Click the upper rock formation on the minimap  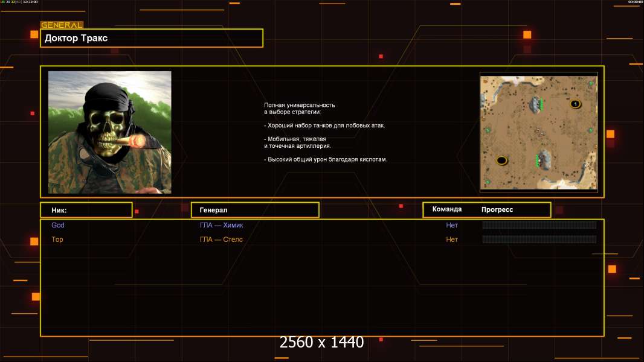pyautogui.click(x=535, y=104)
